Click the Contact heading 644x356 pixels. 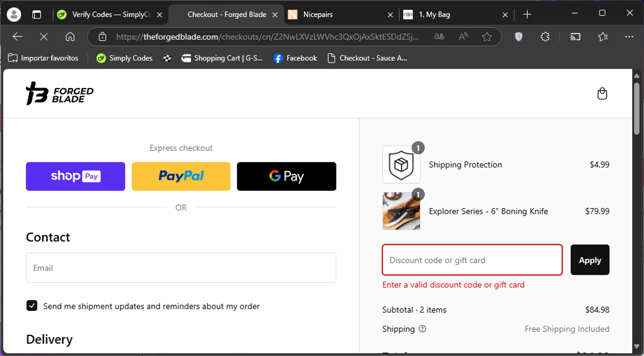(x=48, y=237)
